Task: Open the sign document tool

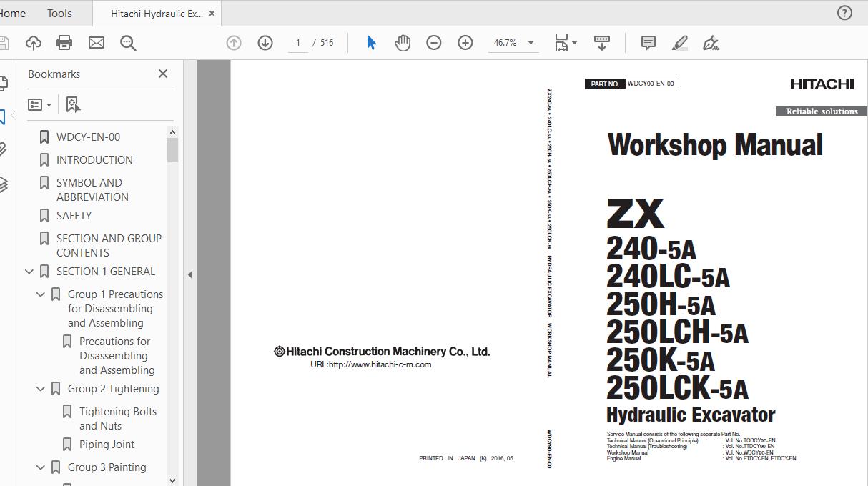Action: pos(711,43)
